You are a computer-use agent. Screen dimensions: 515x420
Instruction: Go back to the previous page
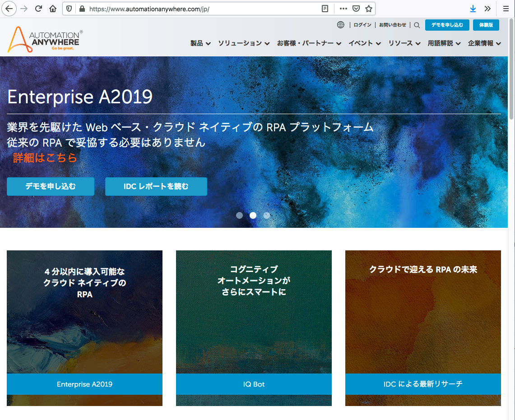9,9
